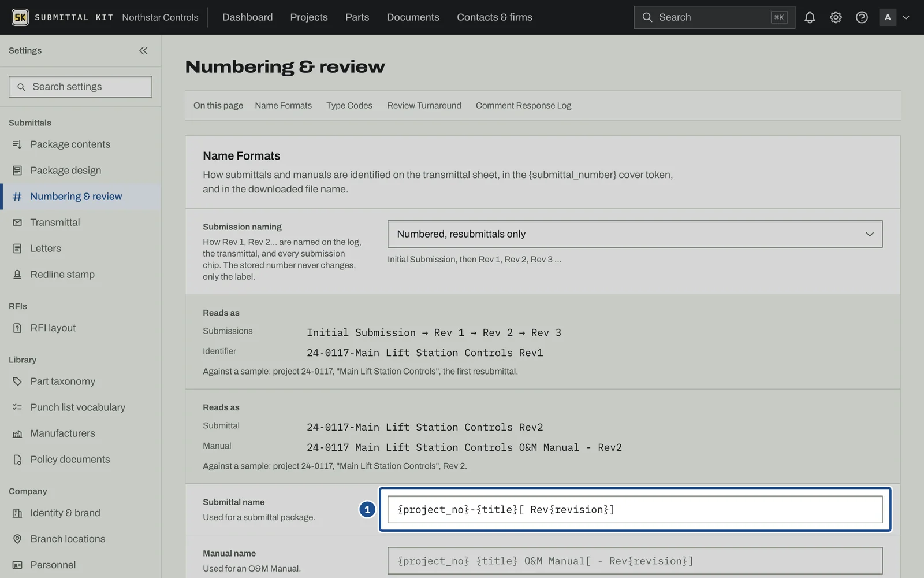
Task: Click the Personnel ID card icon
Action: tap(17, 565)
